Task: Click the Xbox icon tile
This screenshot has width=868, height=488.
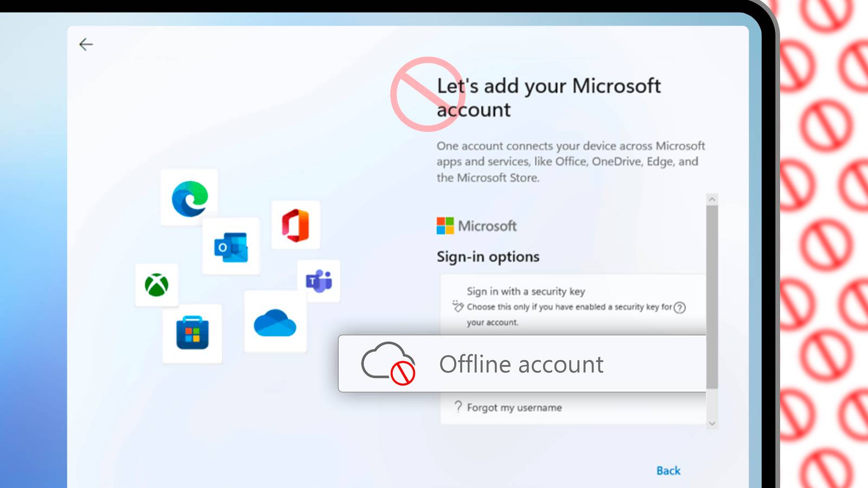Action: 157,285
